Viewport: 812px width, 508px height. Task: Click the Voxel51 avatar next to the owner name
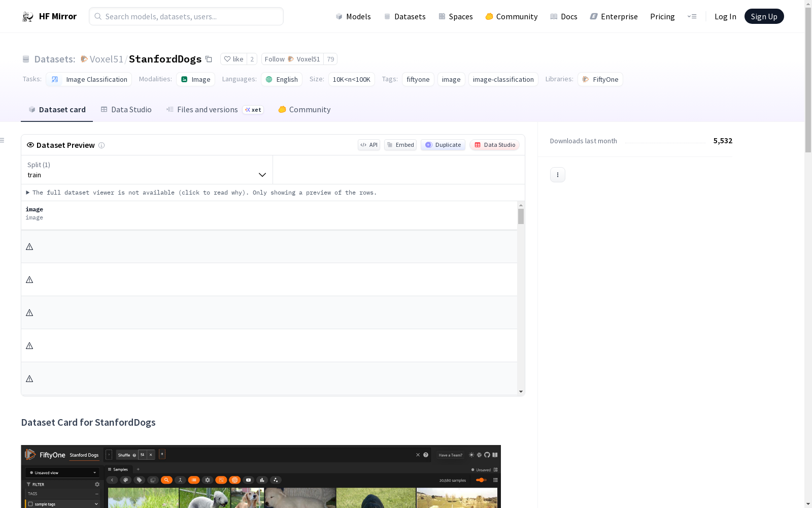(84, 59)
